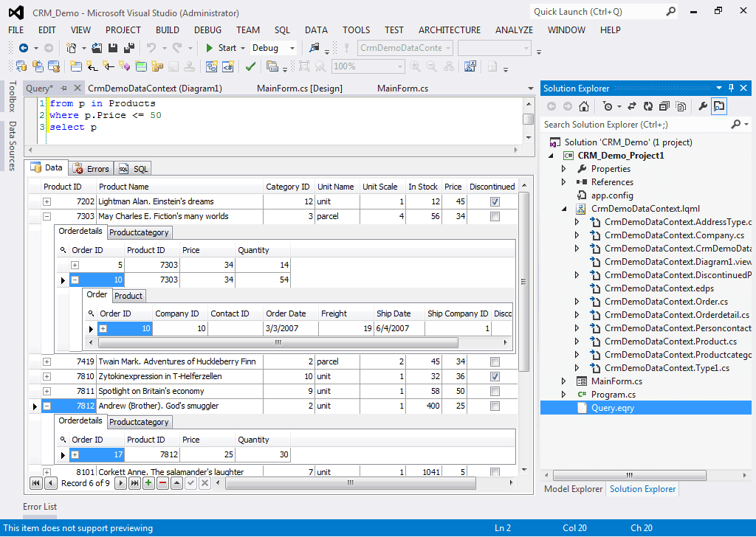Open the Data Sources side panel

pos(12,146)
